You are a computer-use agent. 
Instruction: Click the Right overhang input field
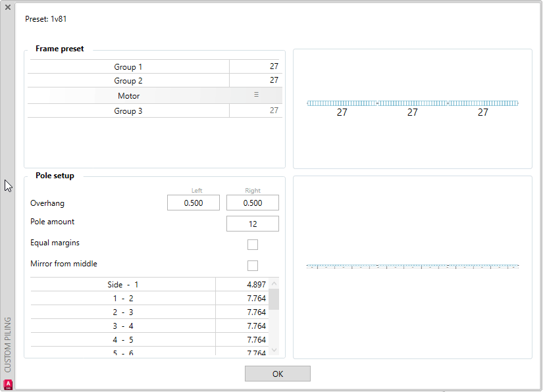pyautogui.click(x=253, y=203)
